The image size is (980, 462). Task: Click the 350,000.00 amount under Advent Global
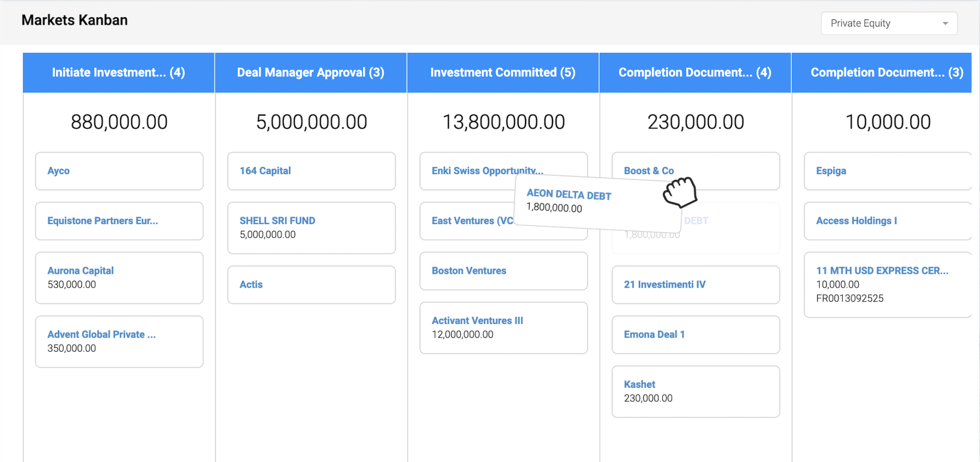click(72, 348)
